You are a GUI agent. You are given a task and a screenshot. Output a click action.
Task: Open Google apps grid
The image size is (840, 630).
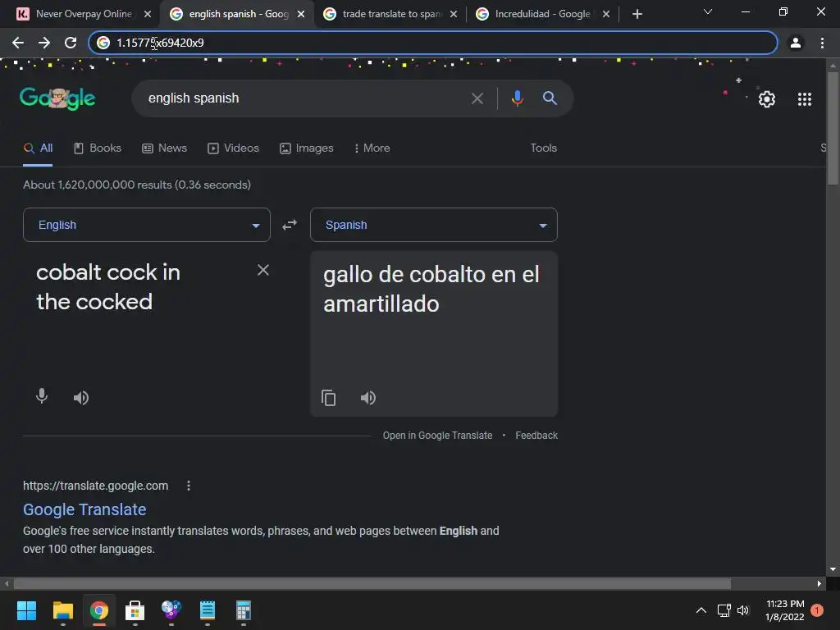(804, 99)
